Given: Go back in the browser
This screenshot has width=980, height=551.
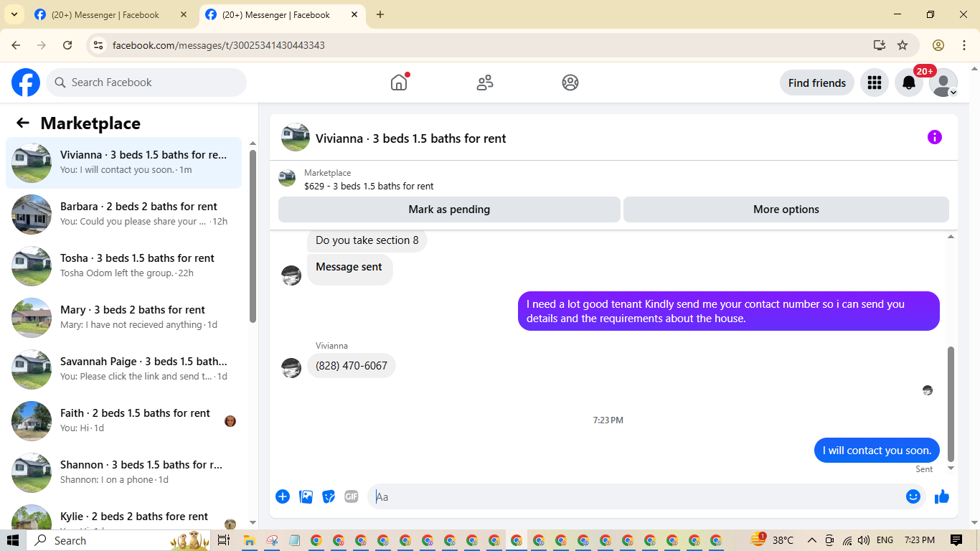Looking at the screenshot, I should [16, 45].
